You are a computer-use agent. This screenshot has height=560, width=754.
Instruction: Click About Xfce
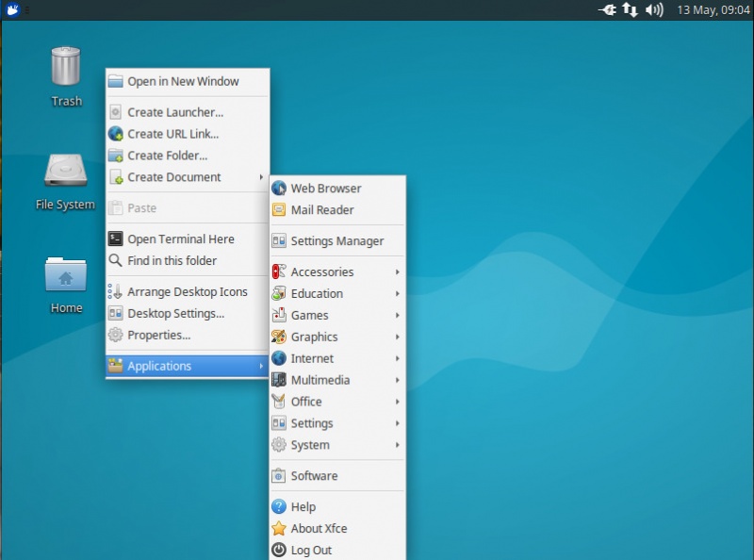click(320, 528)
